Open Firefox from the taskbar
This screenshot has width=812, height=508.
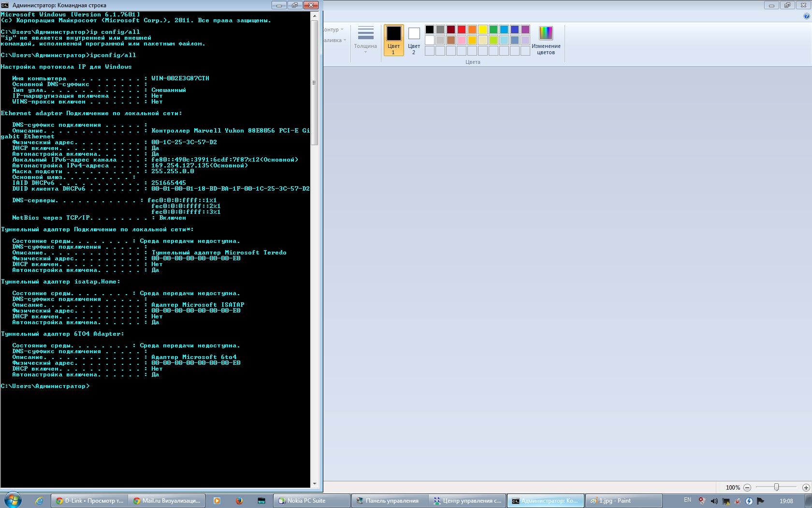point(239,501)
